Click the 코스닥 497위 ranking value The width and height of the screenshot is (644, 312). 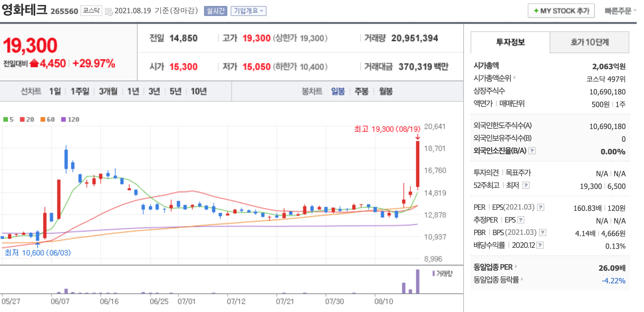pos(606,79)
